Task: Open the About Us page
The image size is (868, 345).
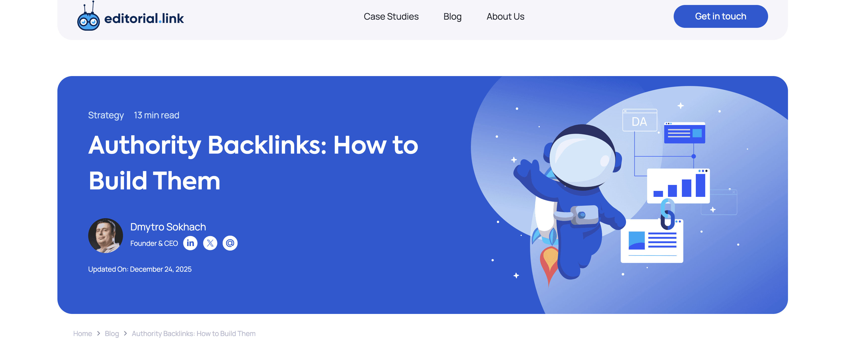Action: coord(505,16)
